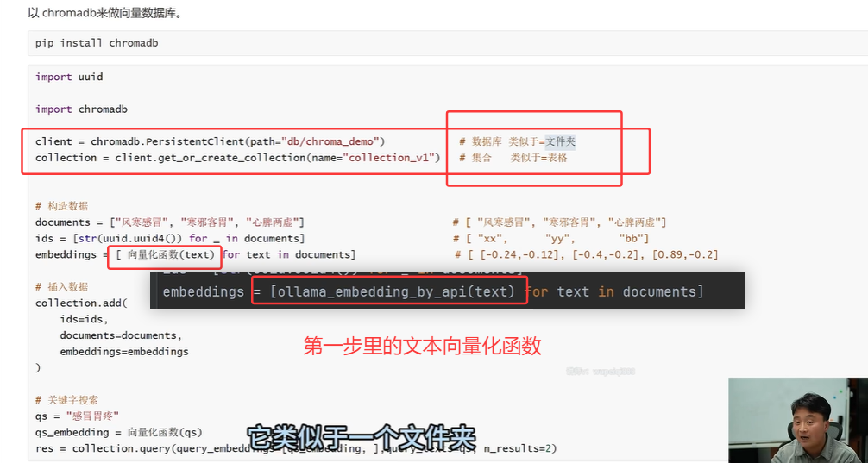Screen dimensions: 868x463
Task: Click the "import uuid" line
Action: tap(69, 77)
